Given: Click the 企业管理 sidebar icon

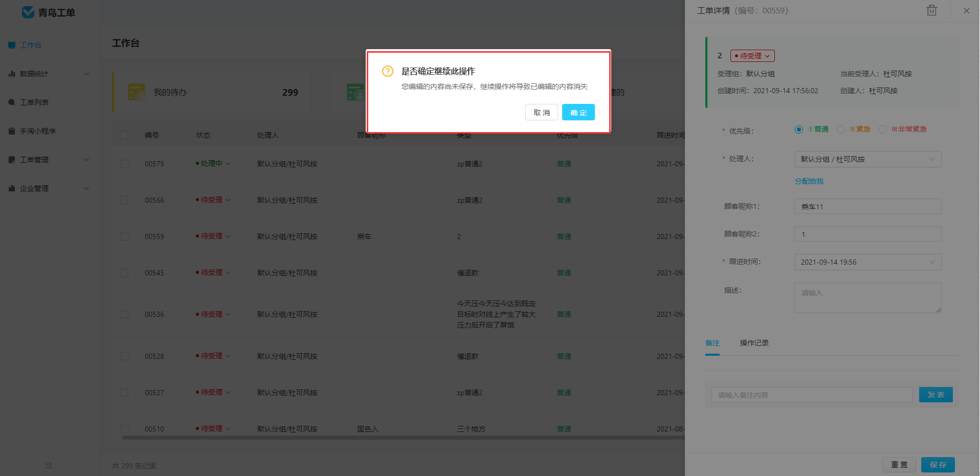Looking at the screenshot, I should tap(12, 188).
